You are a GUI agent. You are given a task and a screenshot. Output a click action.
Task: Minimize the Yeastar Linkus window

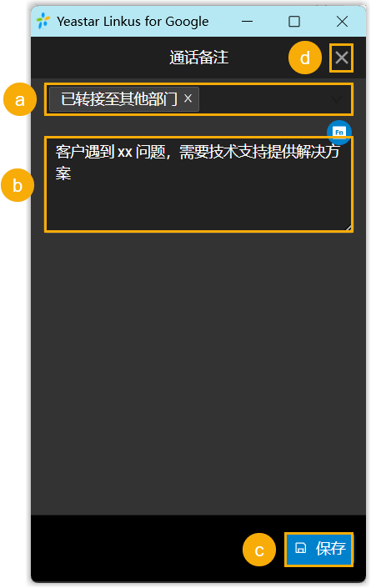247,22
